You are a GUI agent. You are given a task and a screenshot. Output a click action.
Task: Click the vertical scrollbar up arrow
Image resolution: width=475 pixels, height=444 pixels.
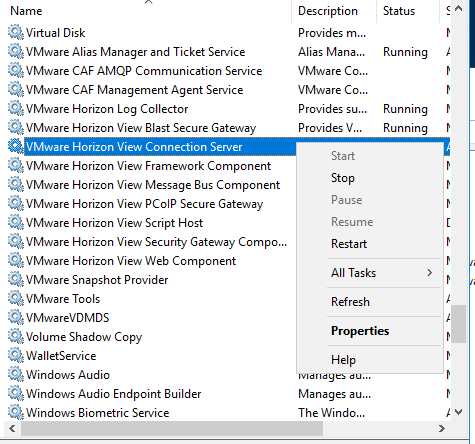(458, 9)
